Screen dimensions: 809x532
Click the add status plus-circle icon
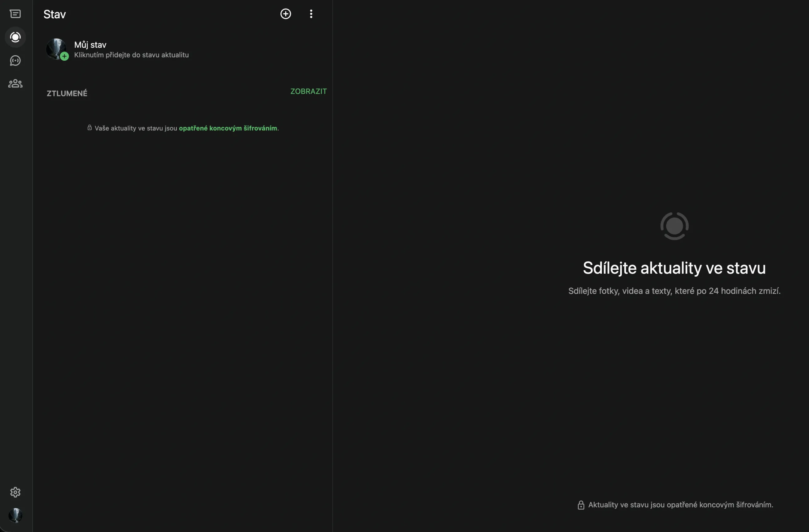click(x=286, y=14)
